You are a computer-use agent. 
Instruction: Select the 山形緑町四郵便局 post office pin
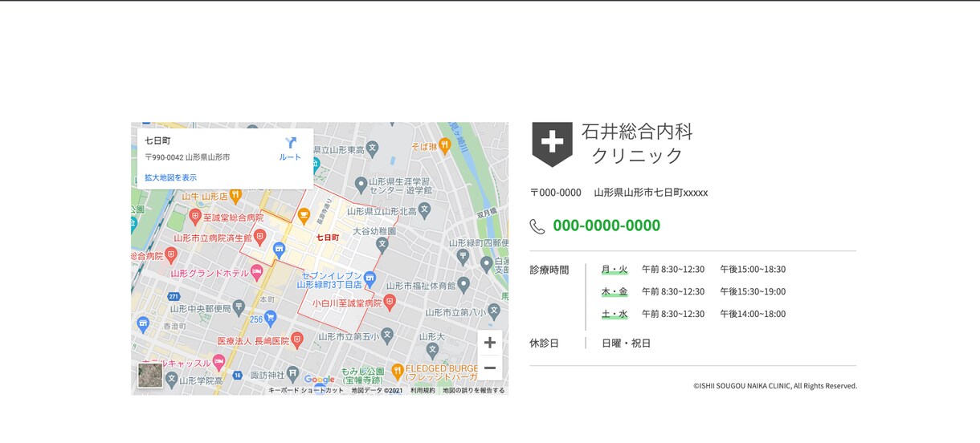pyautogui.click(x=463, y=256)
